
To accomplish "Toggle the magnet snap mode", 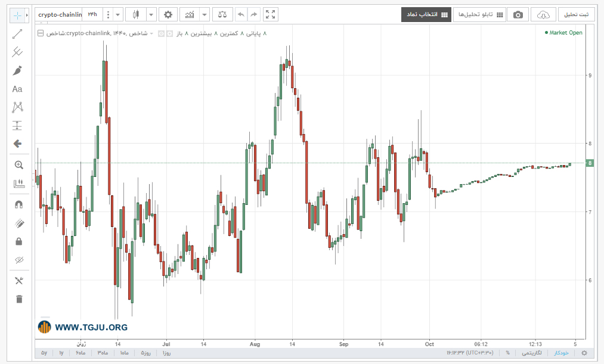I will click(19, 205).
